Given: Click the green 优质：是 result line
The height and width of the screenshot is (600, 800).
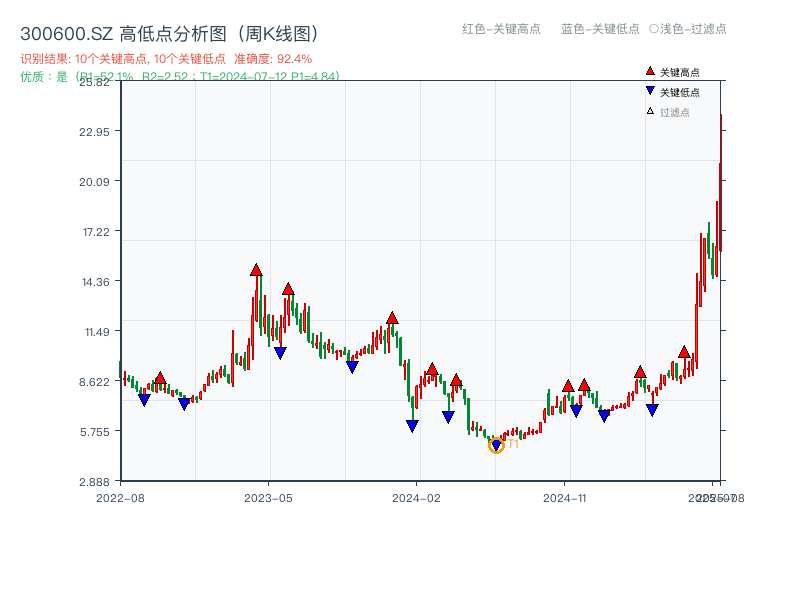Looking at the screenshot, I should 180,77.
